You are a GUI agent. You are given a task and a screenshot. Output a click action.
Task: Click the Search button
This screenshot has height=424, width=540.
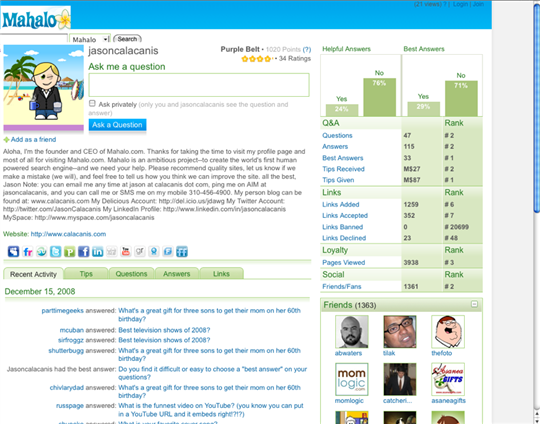click(127, 39)
